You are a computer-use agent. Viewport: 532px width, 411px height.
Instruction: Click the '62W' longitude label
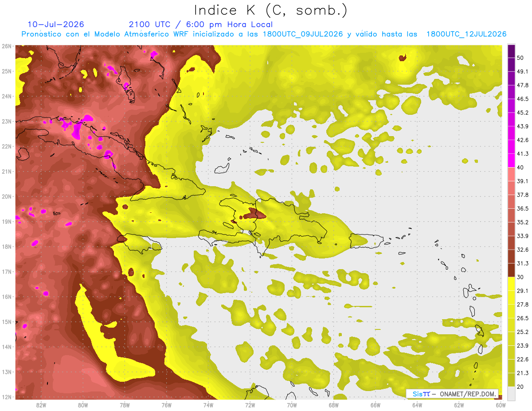(458, 405)
